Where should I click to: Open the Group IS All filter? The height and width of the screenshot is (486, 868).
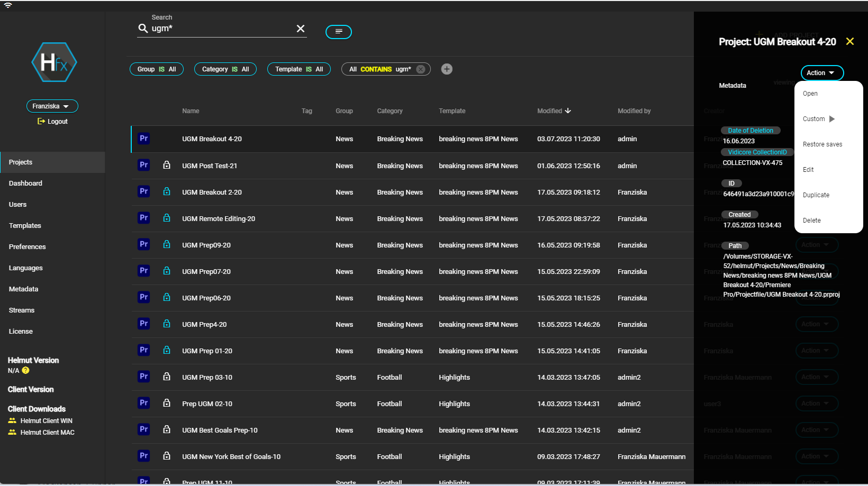click(x=157, y=69)
